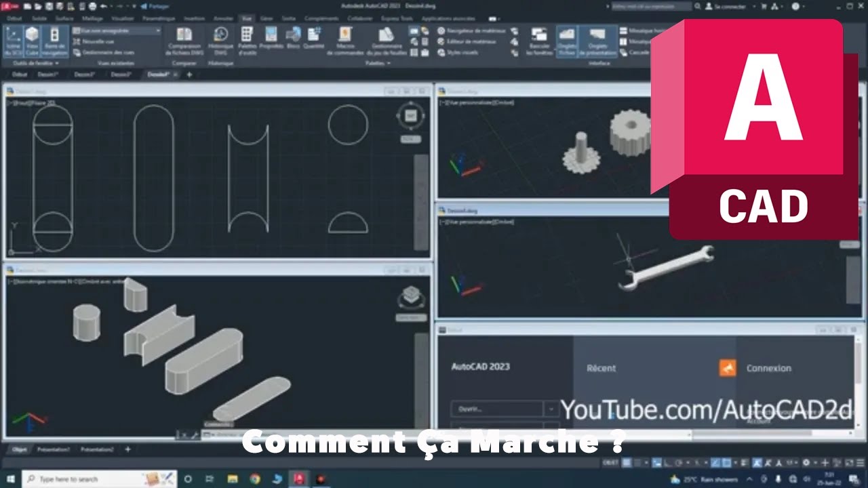Toggle the Icône du SCU button
Image resolution: width=868 pixels, height=488 pixels.
[14, 41]
